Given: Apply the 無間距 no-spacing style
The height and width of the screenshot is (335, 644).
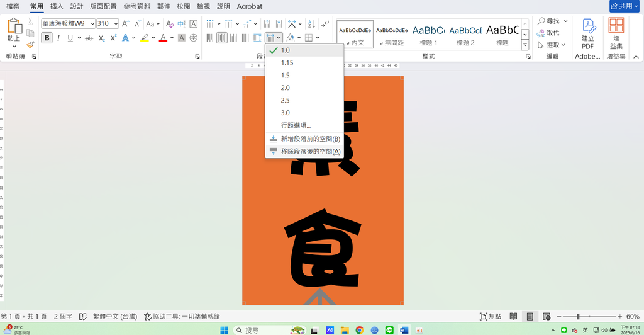Looking at the screenshot, I should 392,35.
